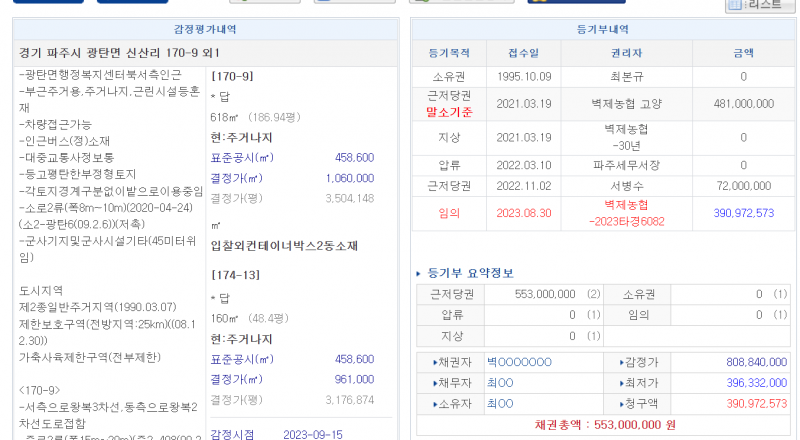The height and width of the screenshot is (440, 800).
Task: Click the red 말소기준 label
Action: coord(449,111)
